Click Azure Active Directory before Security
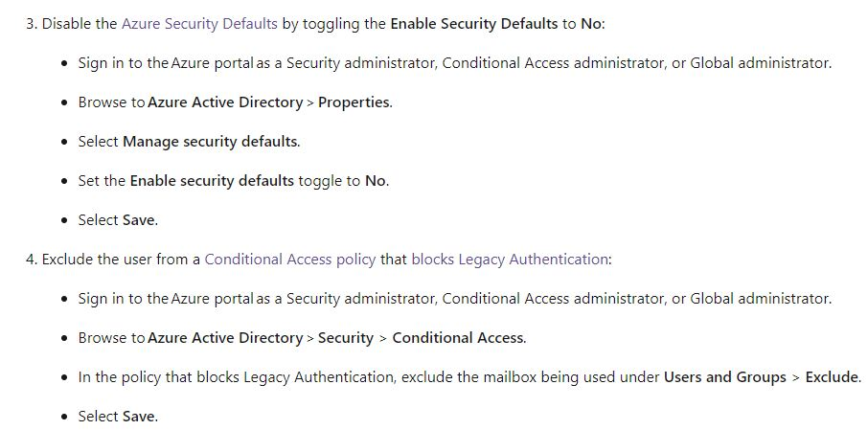This screenshot has width=868, height=430. coord(225,337)
